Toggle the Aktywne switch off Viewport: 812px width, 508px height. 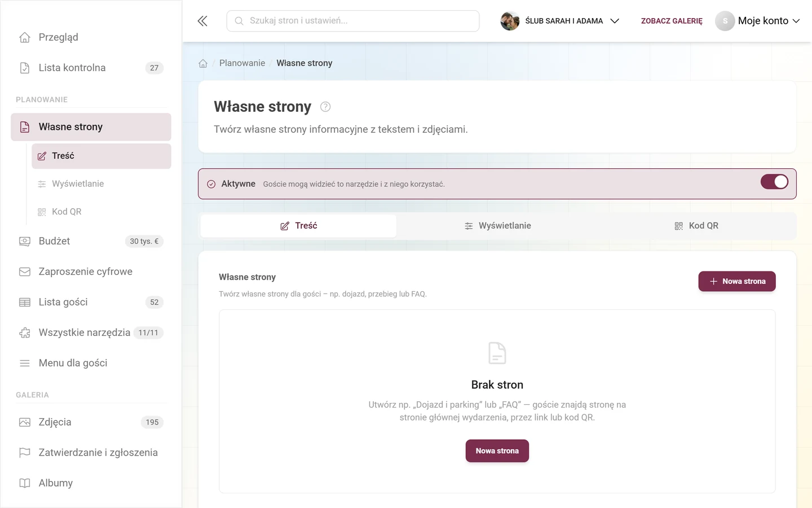click(x=774, y=182)
